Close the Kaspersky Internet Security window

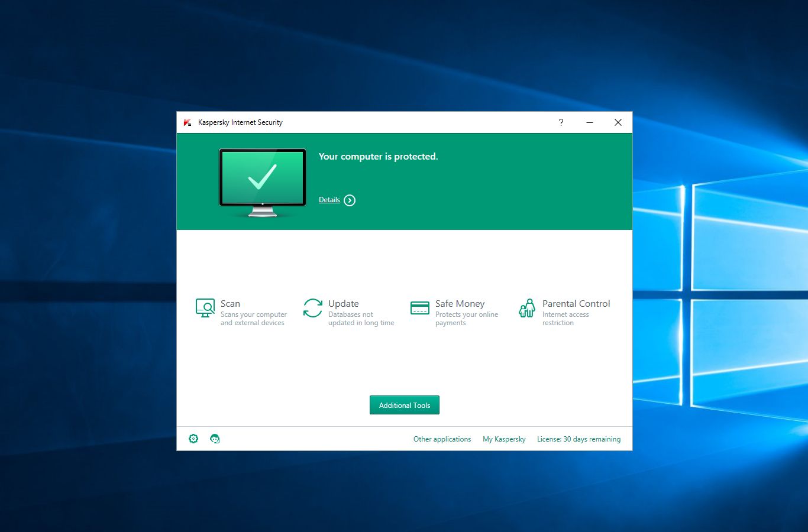(618, 122)
